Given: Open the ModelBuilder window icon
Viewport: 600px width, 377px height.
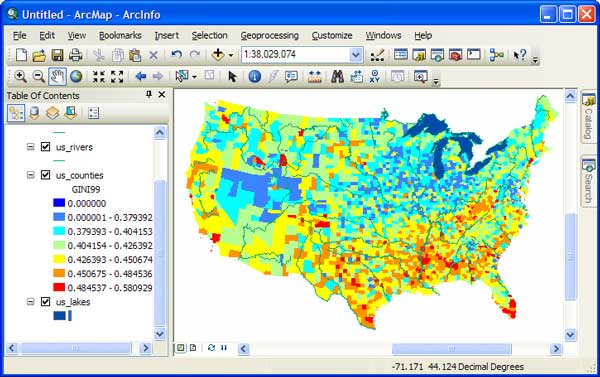Looking at the screenshot, I should (496, 55).
